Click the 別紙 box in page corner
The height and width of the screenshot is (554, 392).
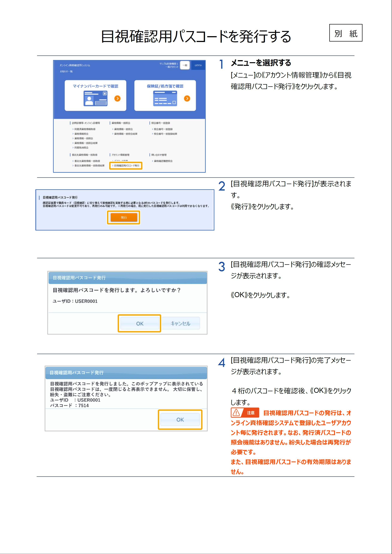tap(346, 33)
